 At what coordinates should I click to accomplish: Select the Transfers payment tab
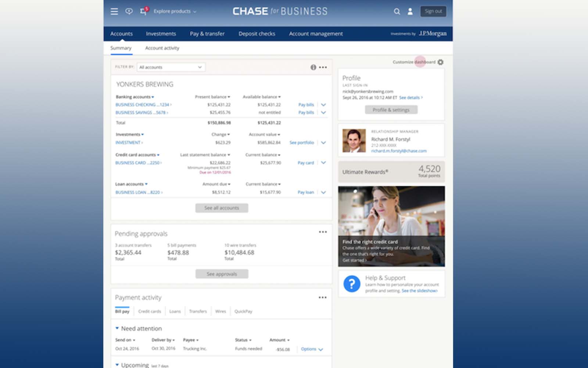198,311
